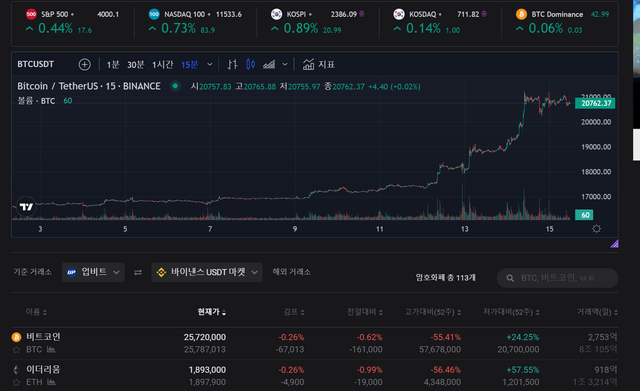Open the 지표 indicators button
640x391 pixels.
click(318, 64)
